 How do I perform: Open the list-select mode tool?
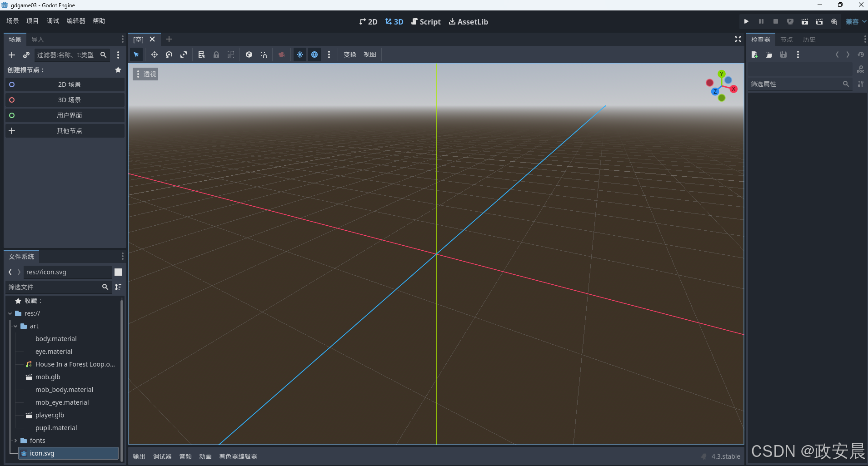[202, 55]
